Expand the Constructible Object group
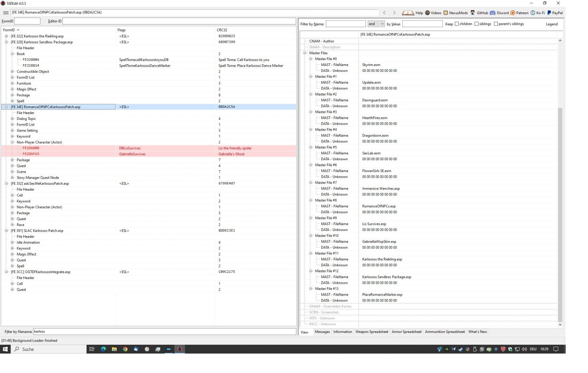The height and width of the screenshot is (373, 588). 12,71
